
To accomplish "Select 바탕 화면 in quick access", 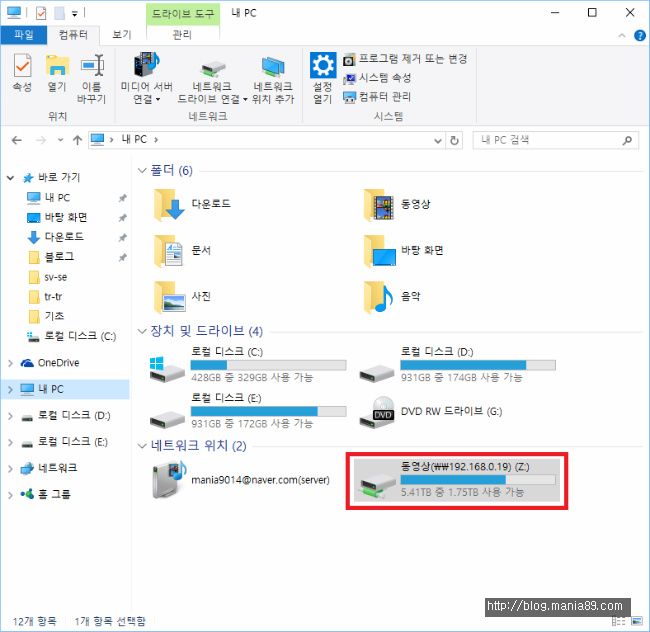I will (65, 217).
